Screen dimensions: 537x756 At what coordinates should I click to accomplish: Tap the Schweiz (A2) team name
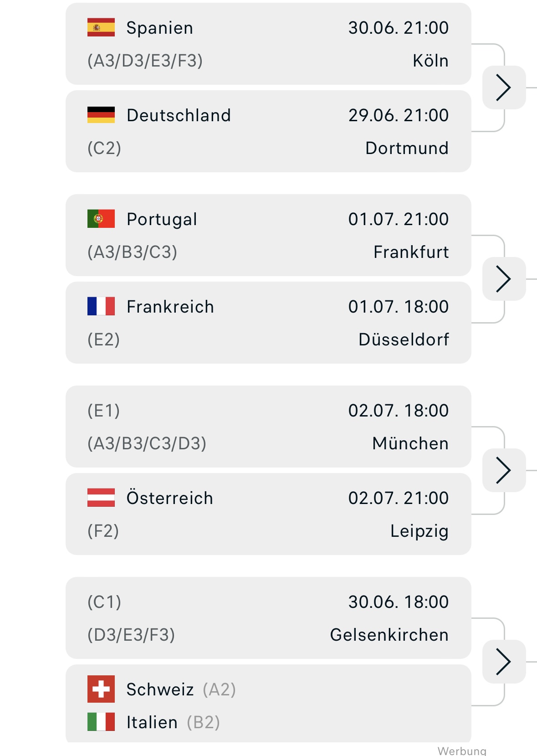(181, 689)
